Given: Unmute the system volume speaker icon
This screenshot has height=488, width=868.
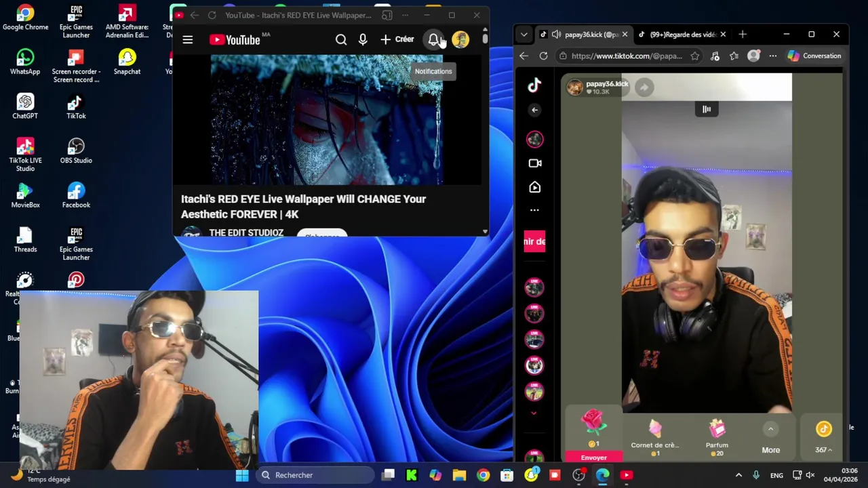Looking at the screenshot, I should 810,475.
